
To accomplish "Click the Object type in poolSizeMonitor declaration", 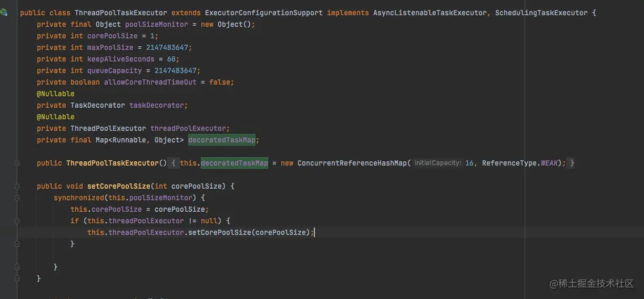I will coord(108,24).
